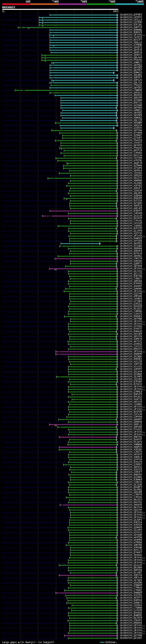Select the label UniRef100_A9NKJ7
Viewport: 146px width, 644px height.
pyautogui.click(x=131, y=63)
